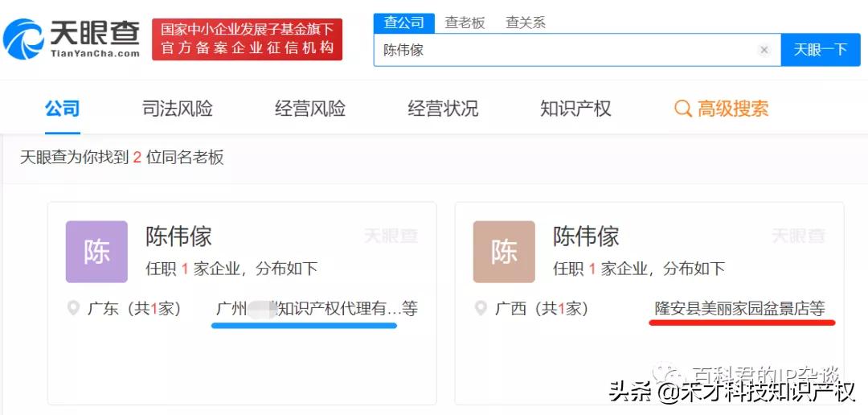
Task: Switch to the 查老板 search tab
Action: [x=465, y=23]
